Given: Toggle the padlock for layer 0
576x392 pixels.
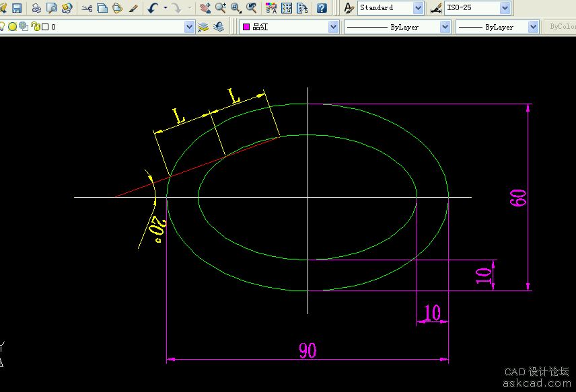Looking at the screenshot, I should click(x=35, y=26).
